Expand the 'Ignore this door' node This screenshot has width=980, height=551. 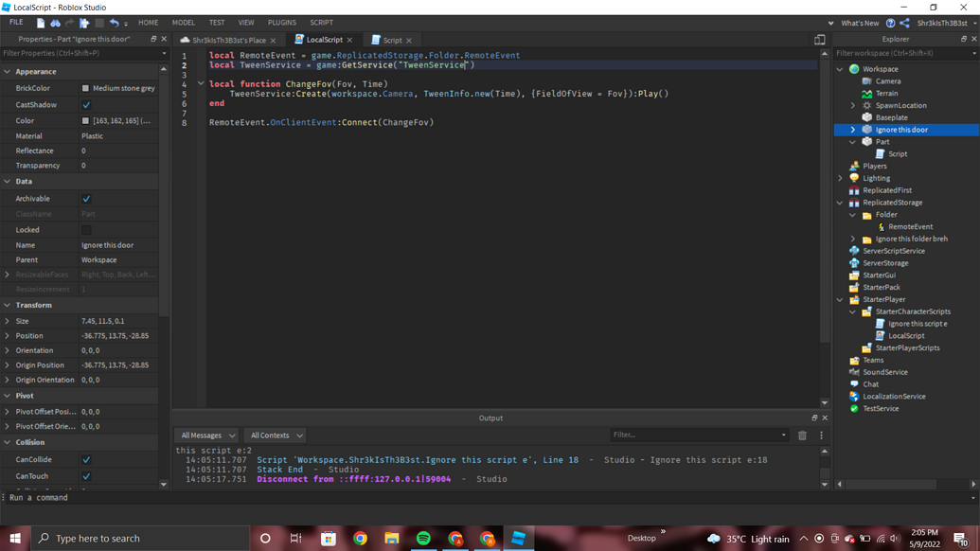coord(852,130)
